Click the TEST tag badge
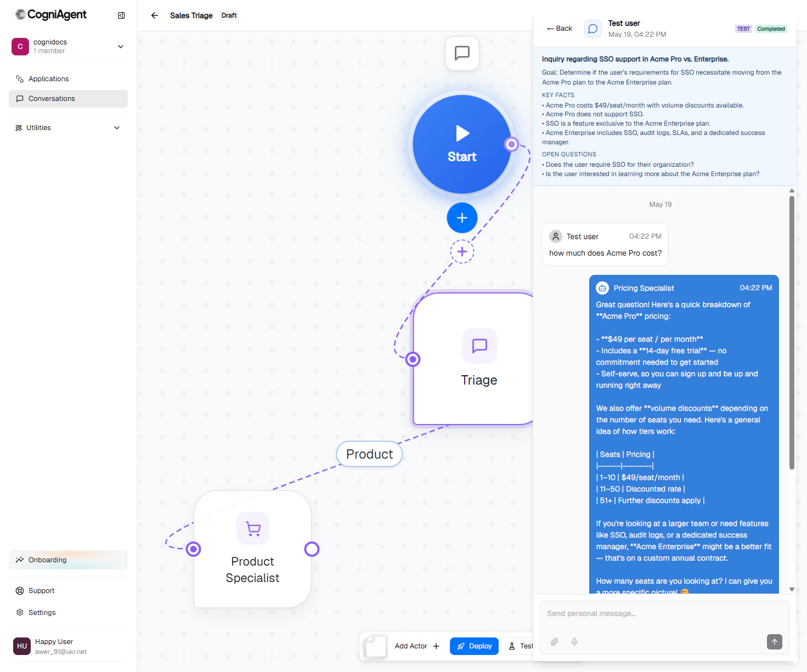807x672 pixels. pos(743,29)
